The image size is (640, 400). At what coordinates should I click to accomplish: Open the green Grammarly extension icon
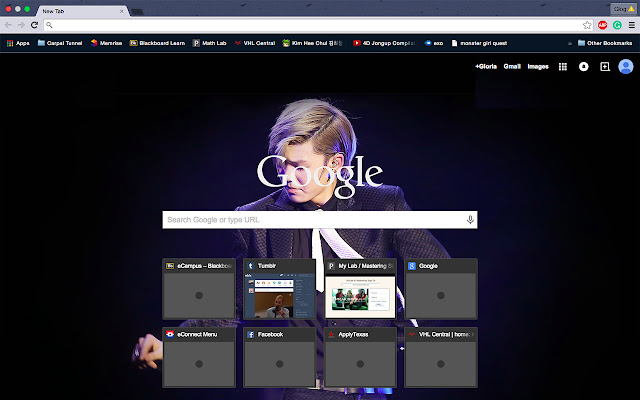tap(617, 25)
